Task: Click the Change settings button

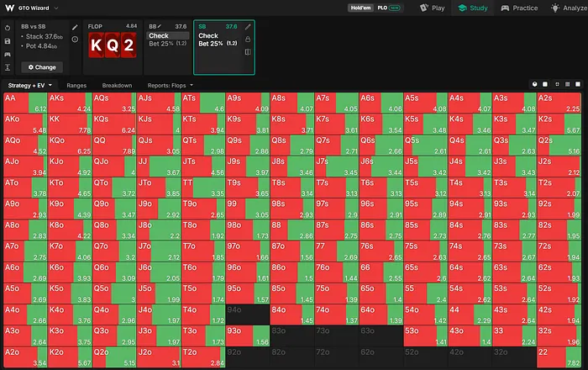Action: pos(42,67)
